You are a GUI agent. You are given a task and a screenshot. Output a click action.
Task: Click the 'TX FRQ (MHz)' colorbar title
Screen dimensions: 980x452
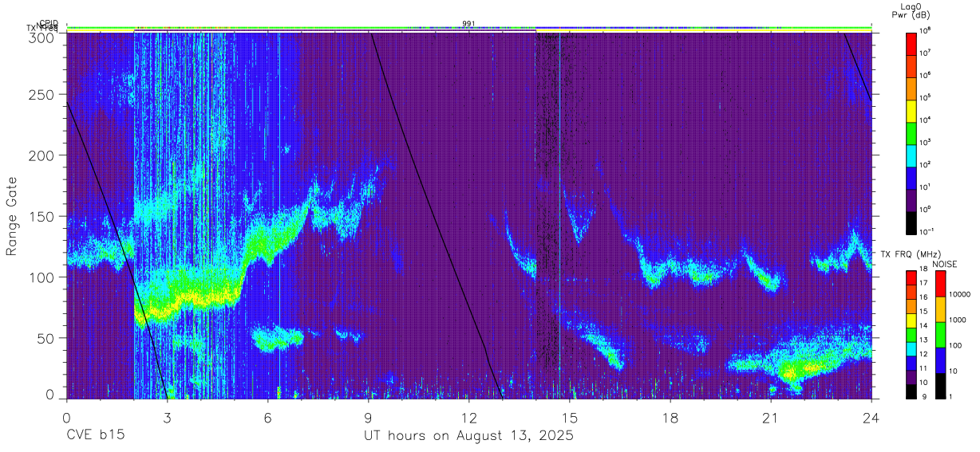(911, 254)
